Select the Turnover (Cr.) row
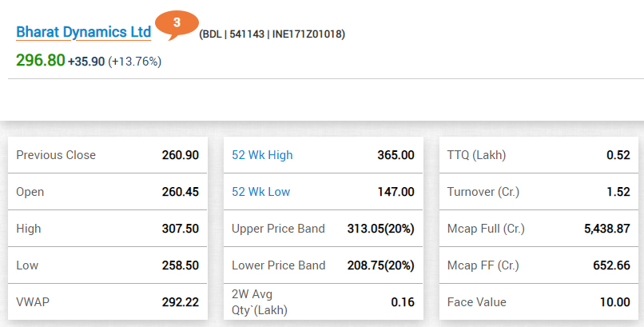 click(x=539, y=191)
